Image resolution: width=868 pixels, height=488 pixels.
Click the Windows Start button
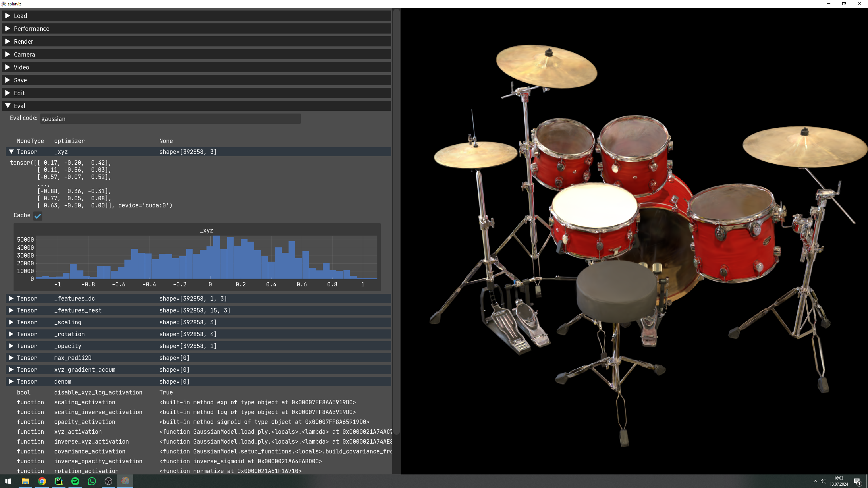click(8, 481)
